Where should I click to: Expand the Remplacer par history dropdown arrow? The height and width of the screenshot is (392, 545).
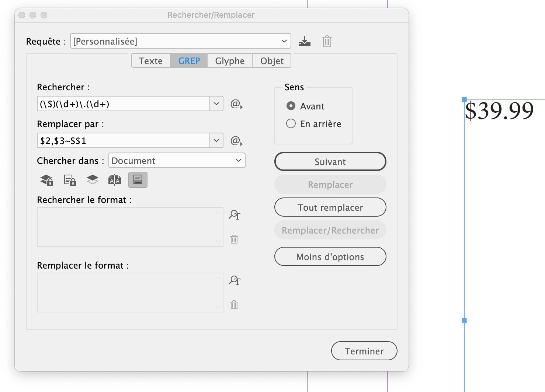click(x=216, y=140)
